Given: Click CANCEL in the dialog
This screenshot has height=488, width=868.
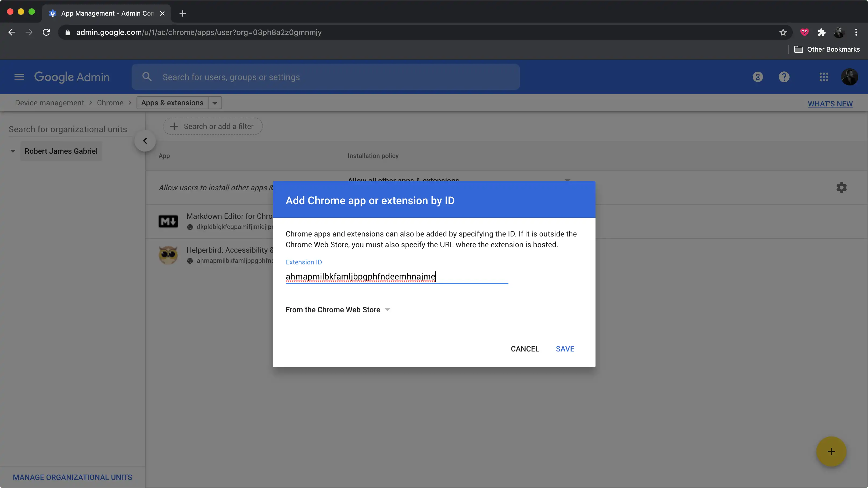Looking at the screenshot, I should [x=525, y=349].
